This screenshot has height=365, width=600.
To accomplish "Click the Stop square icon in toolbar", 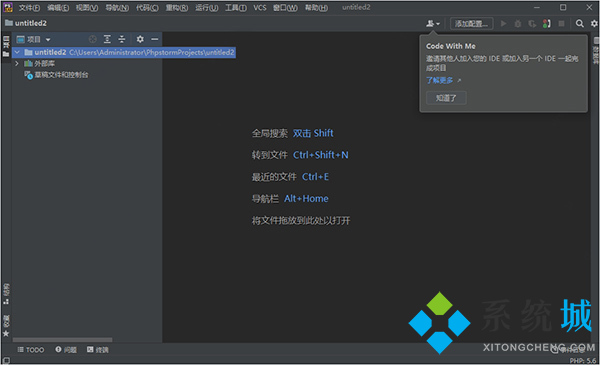I will (x=561, y=24).
